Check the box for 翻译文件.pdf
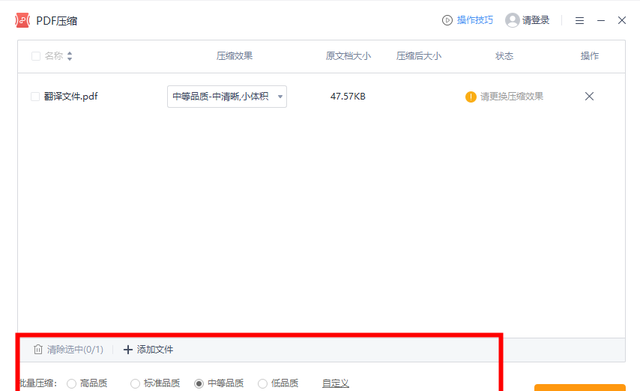 coord(35,96)
